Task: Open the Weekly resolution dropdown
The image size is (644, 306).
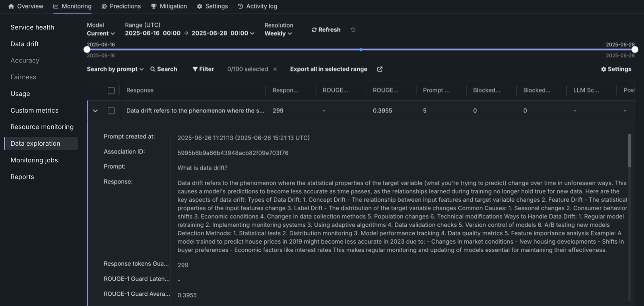Action: (x=278, y=33)
